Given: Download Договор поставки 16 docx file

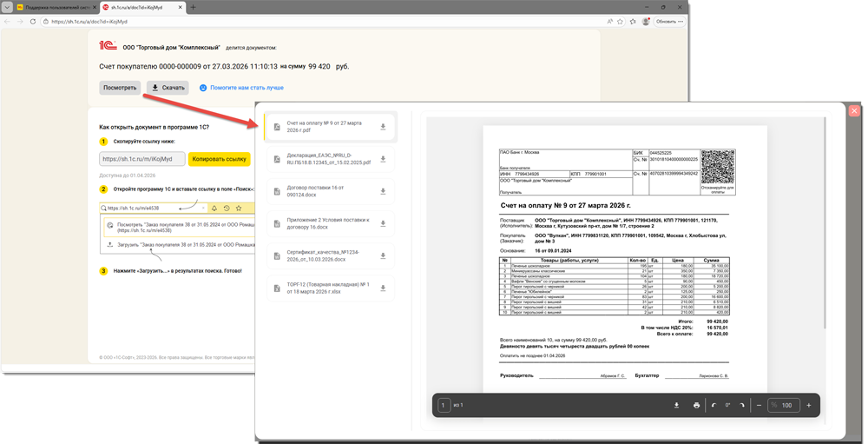Looking at the screenshot, I should (x=383, y=191).
